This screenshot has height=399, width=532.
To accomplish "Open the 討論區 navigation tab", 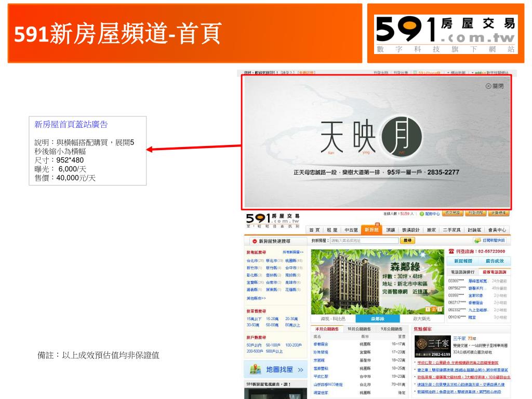I will pyautogui.click(x=474, y=230).
